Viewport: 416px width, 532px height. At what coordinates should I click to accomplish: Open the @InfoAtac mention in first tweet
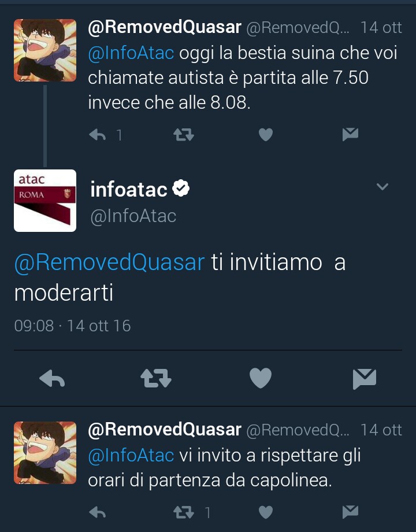tap(131, 53)
